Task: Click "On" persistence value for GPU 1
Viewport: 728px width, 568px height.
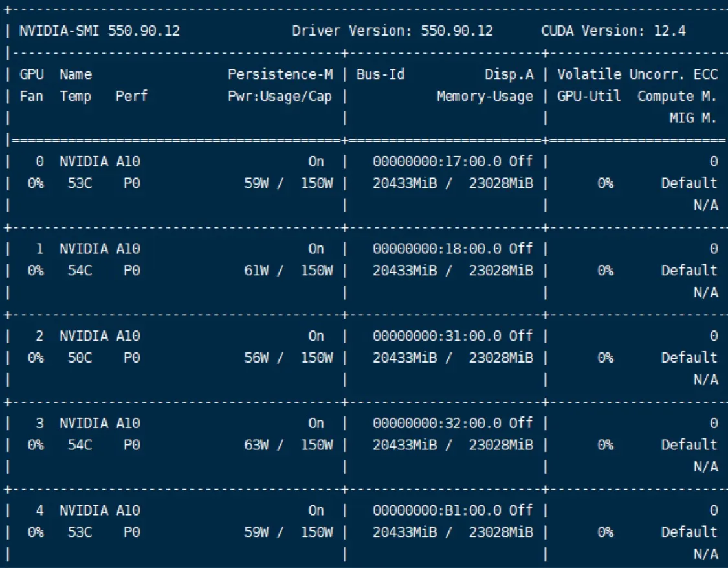Action: 316,249
